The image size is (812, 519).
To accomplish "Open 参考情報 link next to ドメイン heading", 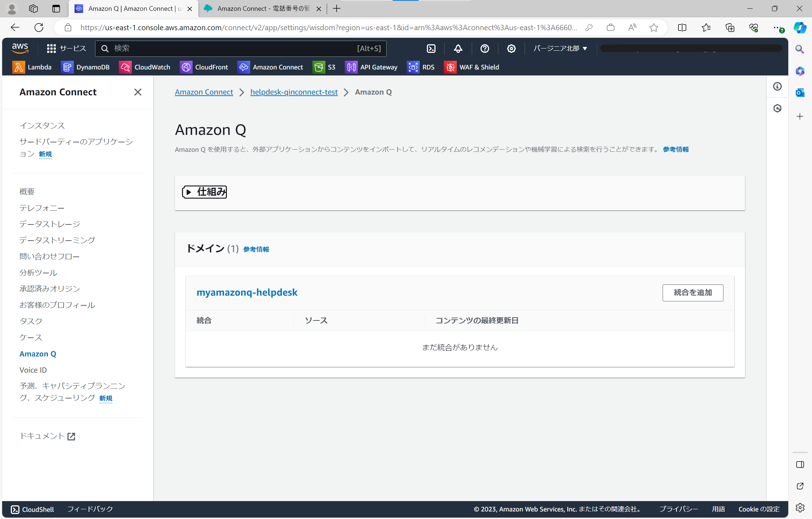I will [x=256, y=249].
